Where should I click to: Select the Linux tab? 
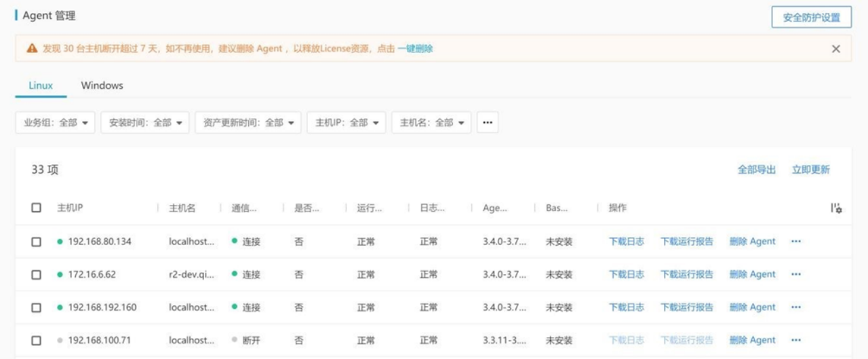(x=41, y=86)
